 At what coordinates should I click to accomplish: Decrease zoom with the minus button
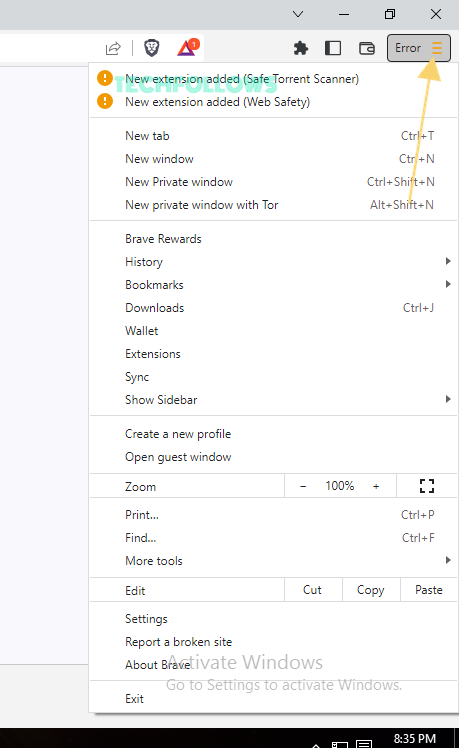click(303, 486)
